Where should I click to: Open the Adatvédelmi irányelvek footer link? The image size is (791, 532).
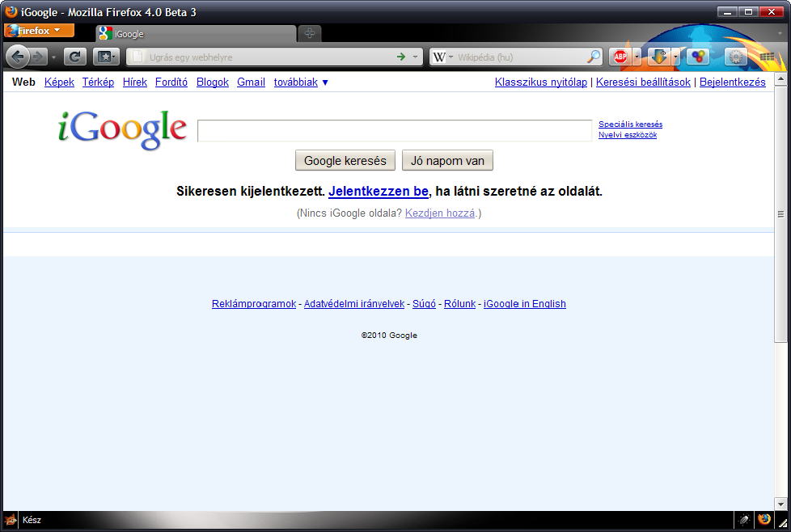coord(354,303)
